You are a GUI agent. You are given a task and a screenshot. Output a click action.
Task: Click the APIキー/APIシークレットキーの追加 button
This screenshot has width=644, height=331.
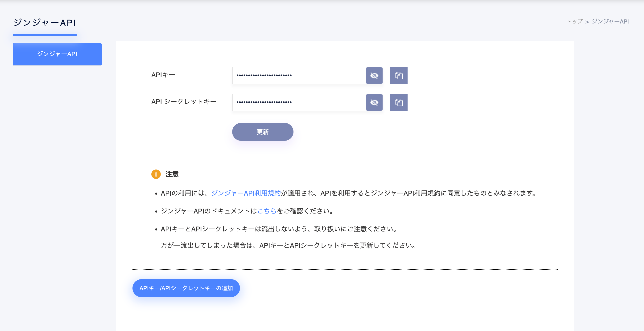coord(186,288)
